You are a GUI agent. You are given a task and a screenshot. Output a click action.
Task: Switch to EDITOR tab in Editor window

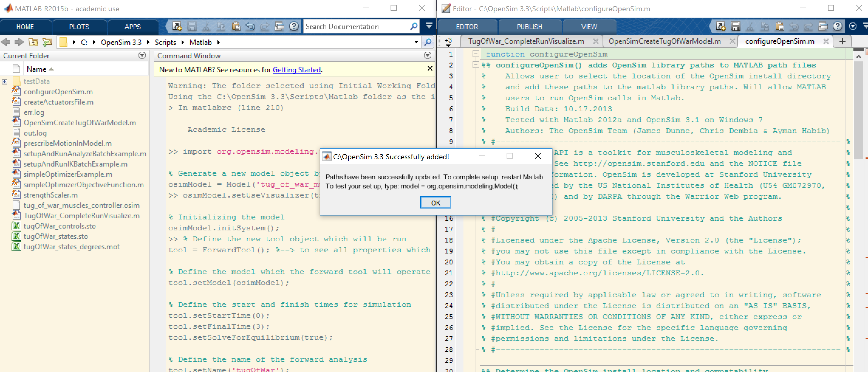(467, 27)
